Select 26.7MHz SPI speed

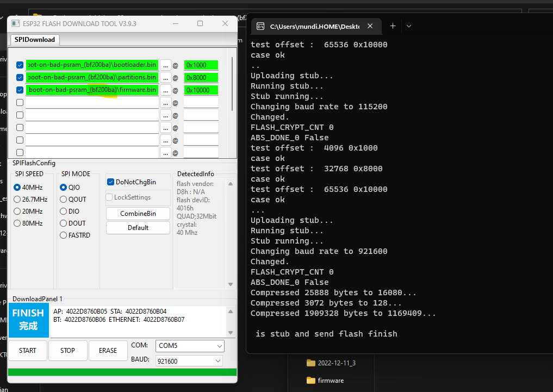(30, 200)
